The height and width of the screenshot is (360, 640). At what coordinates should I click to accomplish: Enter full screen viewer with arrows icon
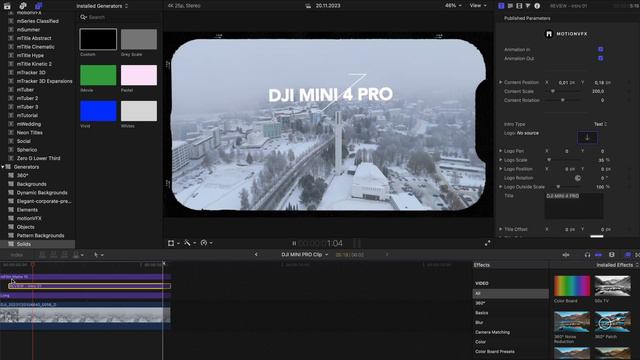coord(487,243)
